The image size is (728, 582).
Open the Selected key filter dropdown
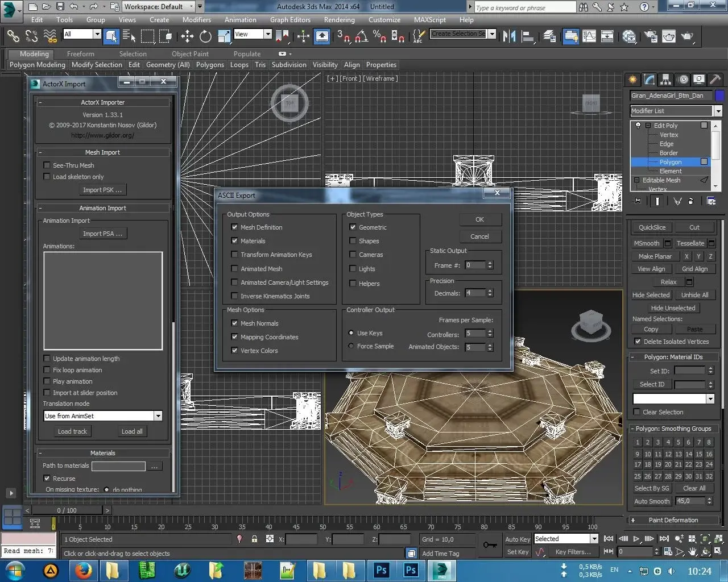pos(566,539)
